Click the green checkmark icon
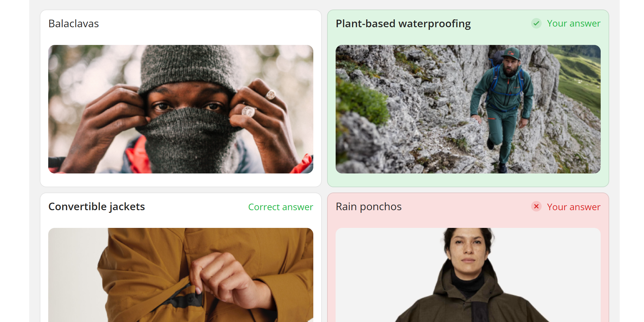Viewport: 644px width, 322px height. [536, 23]
